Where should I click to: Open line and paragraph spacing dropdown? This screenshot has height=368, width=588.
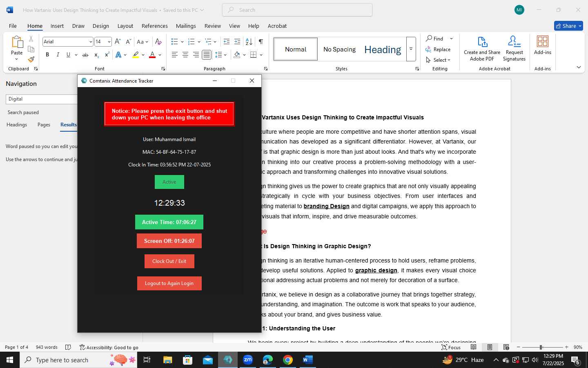point(221,55)
